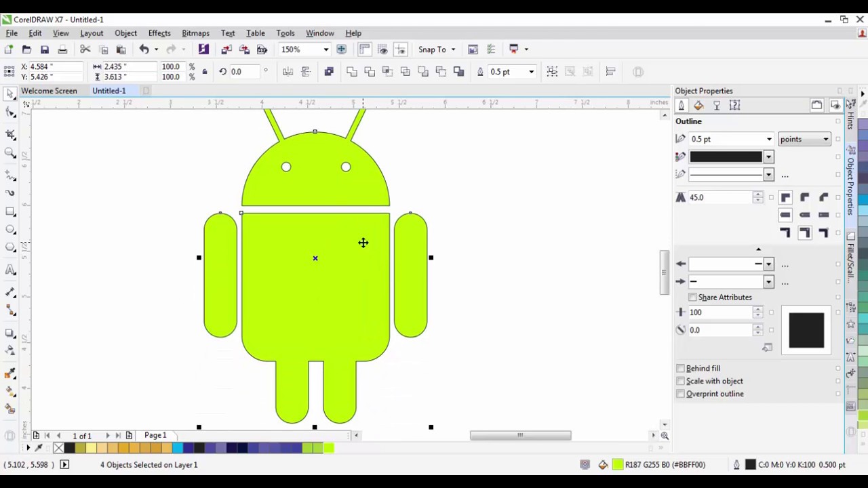Collapse outline options with the up arrow
This screenshot has width=868, height=488.
point(758,250)
